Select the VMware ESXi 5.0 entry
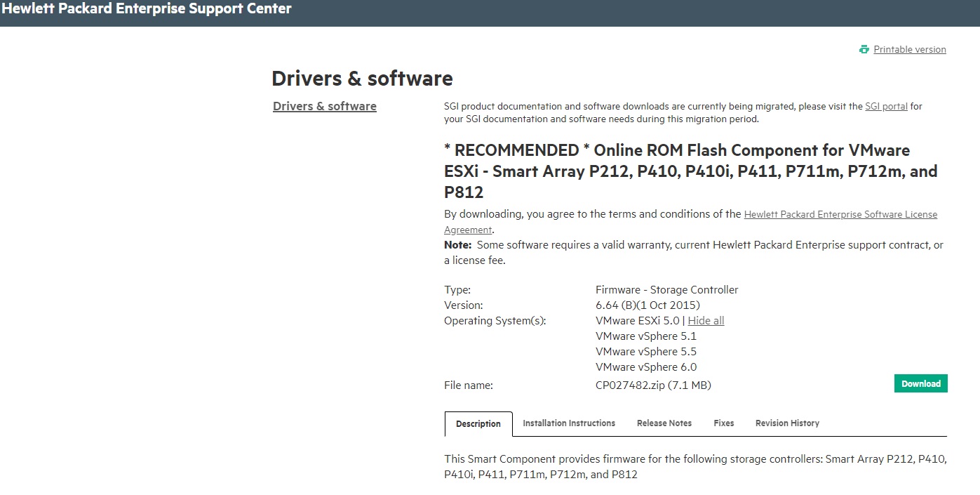Screen dimensions: 980x495 point(637,321)
